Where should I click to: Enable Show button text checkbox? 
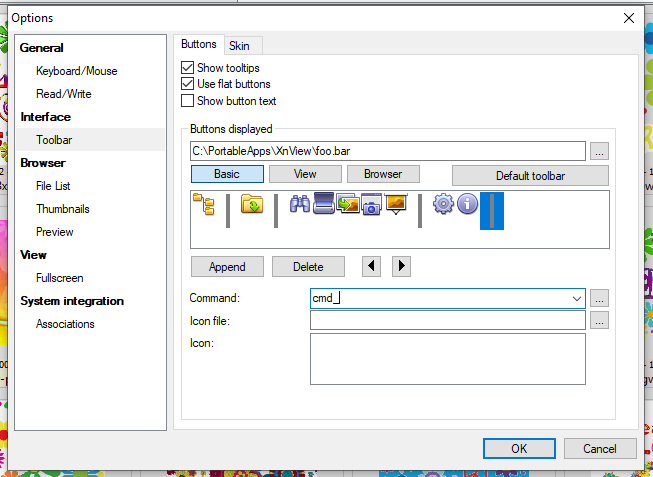tap(187, 101)
